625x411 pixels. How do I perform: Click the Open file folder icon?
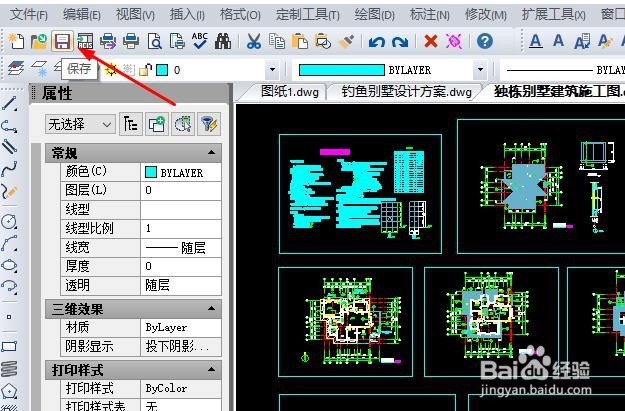(39, 41)
